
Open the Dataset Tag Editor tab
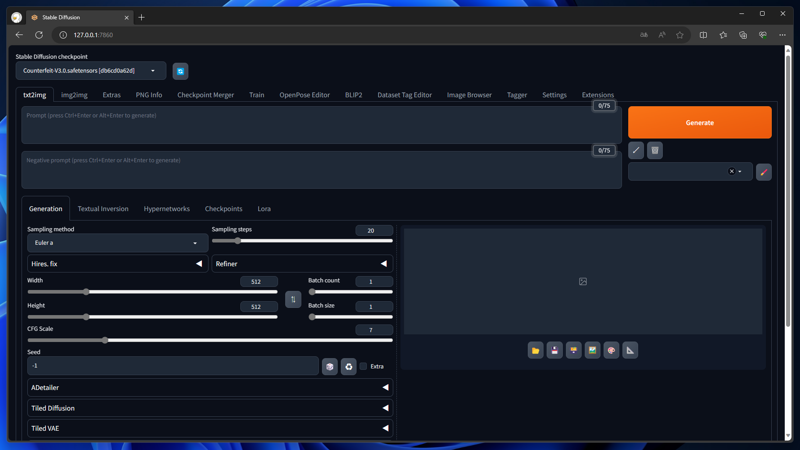(x=405, y=95)
